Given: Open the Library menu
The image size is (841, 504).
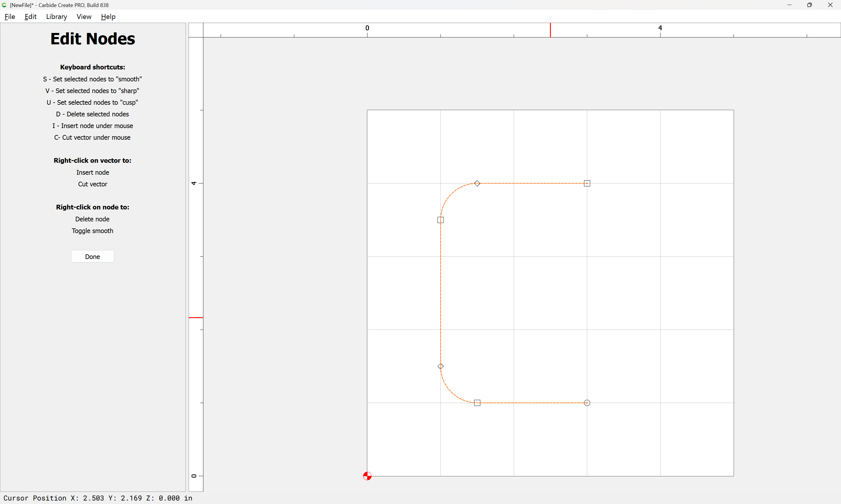Looking at the screenshot, I should 56,17.
